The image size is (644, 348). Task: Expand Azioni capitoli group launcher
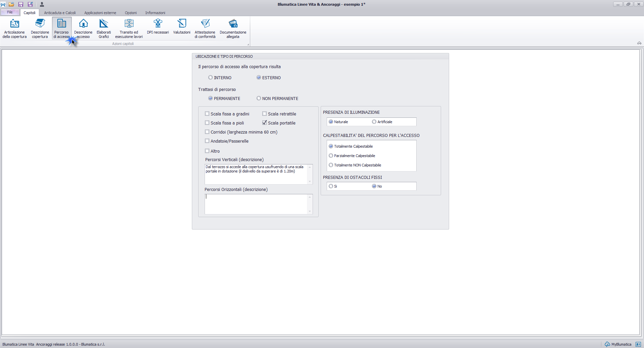coord(248,44)
